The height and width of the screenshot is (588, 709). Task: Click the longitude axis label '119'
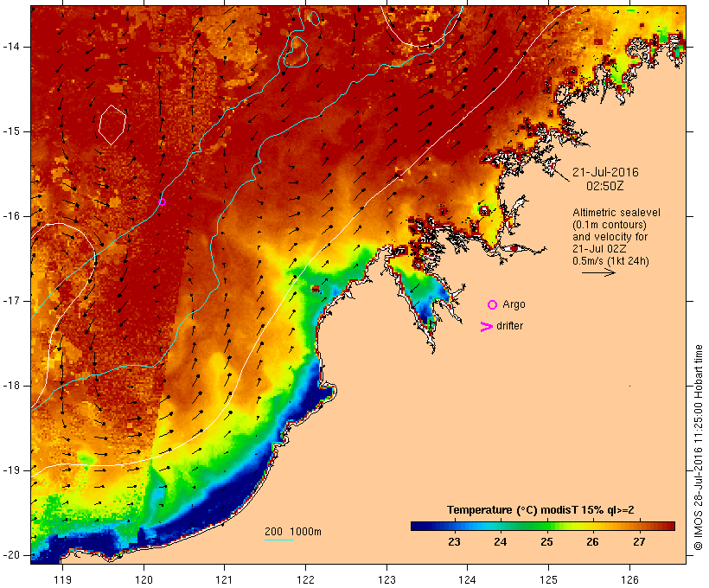[x=62, y=580]
